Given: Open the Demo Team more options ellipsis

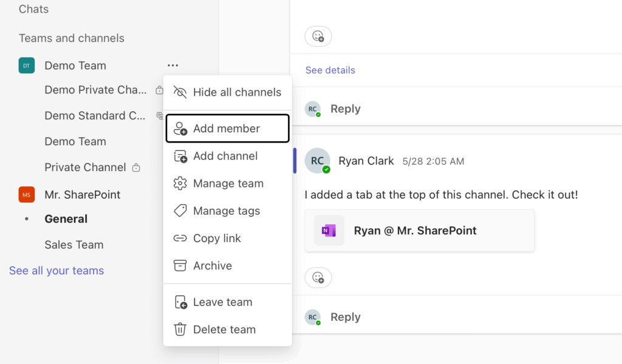Looking at the screenshot, I should click(173, 66).
